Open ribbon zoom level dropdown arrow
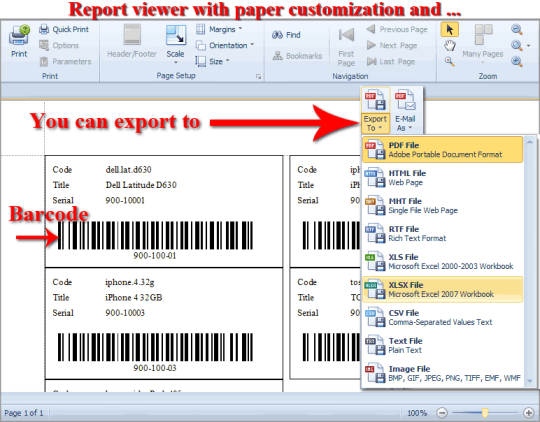The image size is (540, 422). pyautogui.click(x=529, y=45)
